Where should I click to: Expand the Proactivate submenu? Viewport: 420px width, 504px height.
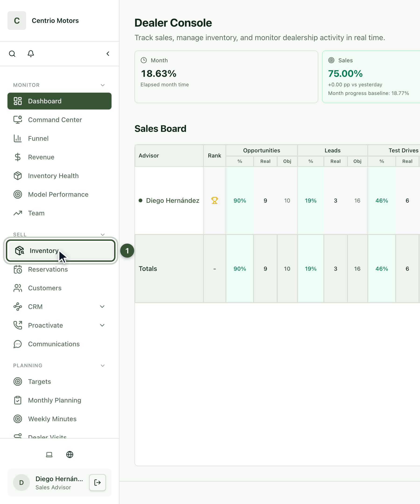tap(102, 325)
